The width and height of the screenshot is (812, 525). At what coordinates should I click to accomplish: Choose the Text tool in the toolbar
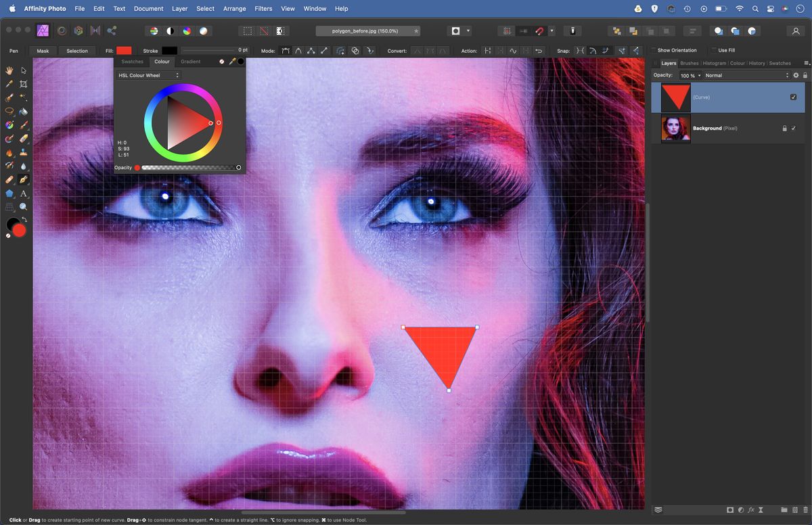click(x=24, y=193)
